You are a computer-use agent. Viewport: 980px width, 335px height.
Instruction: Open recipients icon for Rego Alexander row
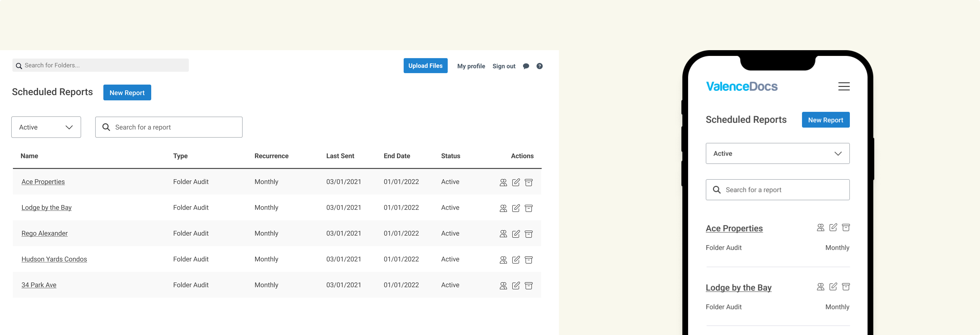coord(503,234)
